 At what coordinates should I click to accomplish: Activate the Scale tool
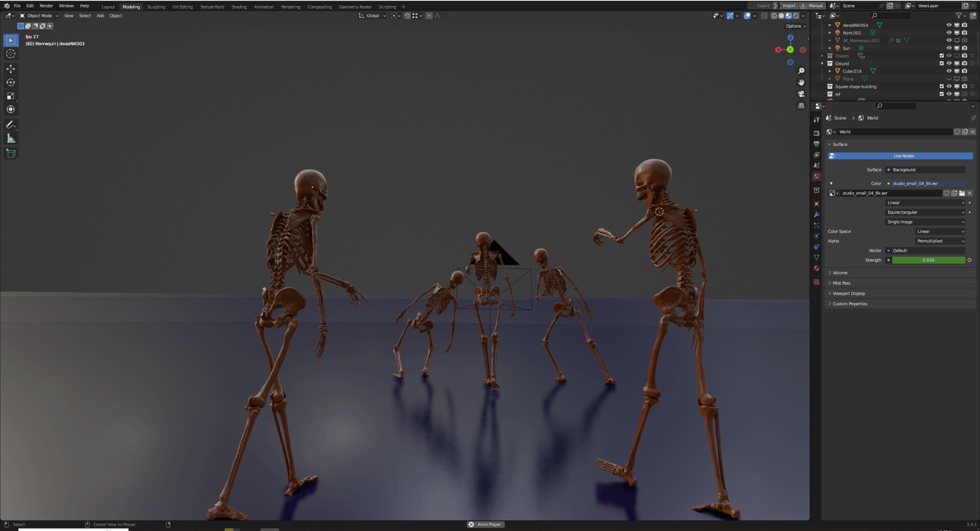tap(10, 96)
